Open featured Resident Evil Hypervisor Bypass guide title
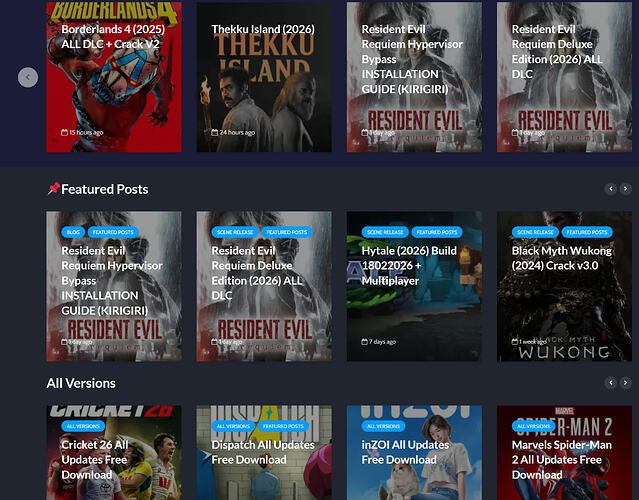Viewport: 639px width, 500px height. (112, 280)
